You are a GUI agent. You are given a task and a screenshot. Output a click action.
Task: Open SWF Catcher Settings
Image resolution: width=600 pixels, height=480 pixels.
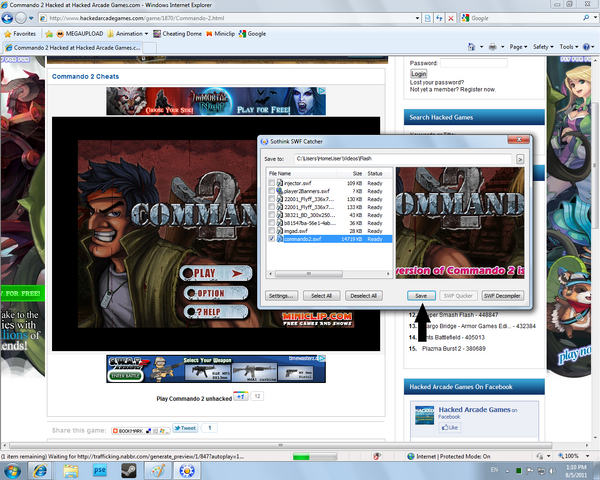[281, 296]
